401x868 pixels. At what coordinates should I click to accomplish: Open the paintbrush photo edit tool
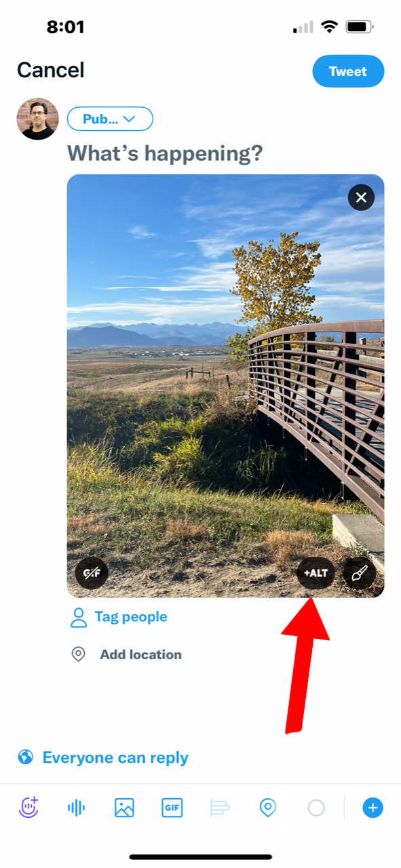click(x=360, y=574)
